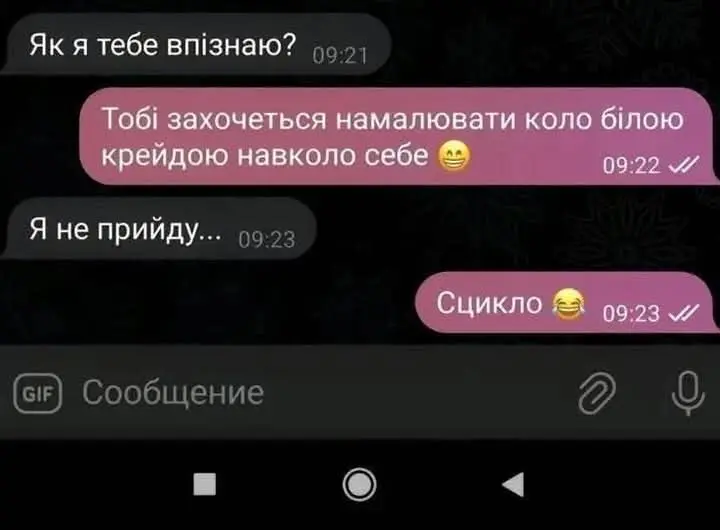Click empty chat background beside 'Я не прийду'
The width and height of the screenshot is (720, 530).
click(x=505, y=228)
